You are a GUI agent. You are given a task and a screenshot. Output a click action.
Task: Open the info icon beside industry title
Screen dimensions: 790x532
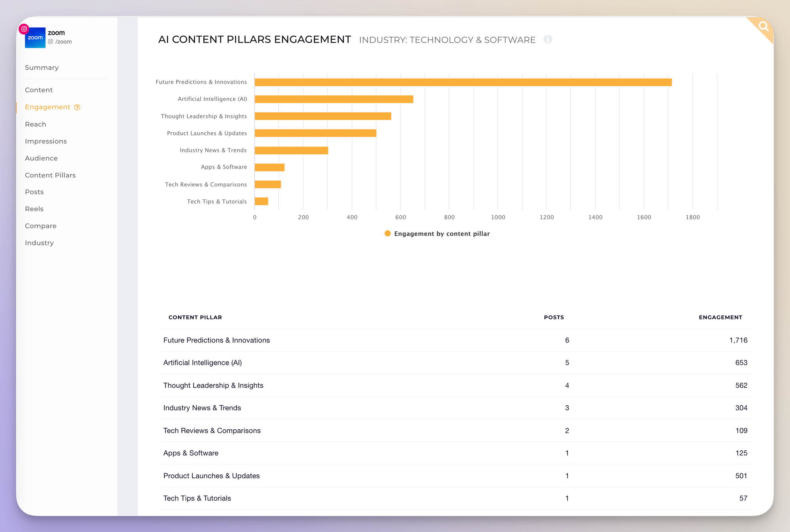(547, 39)
